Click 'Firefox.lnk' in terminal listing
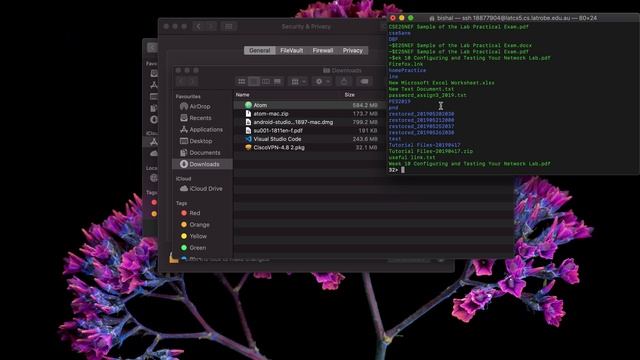Image resolution: width=640 pixels, height=360 pixels. [x=406, y=64]
